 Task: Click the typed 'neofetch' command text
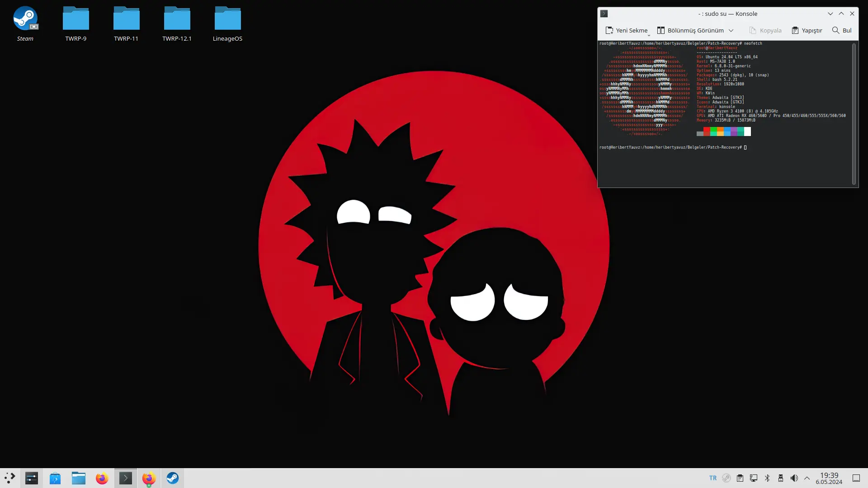(x=753, y=43)
